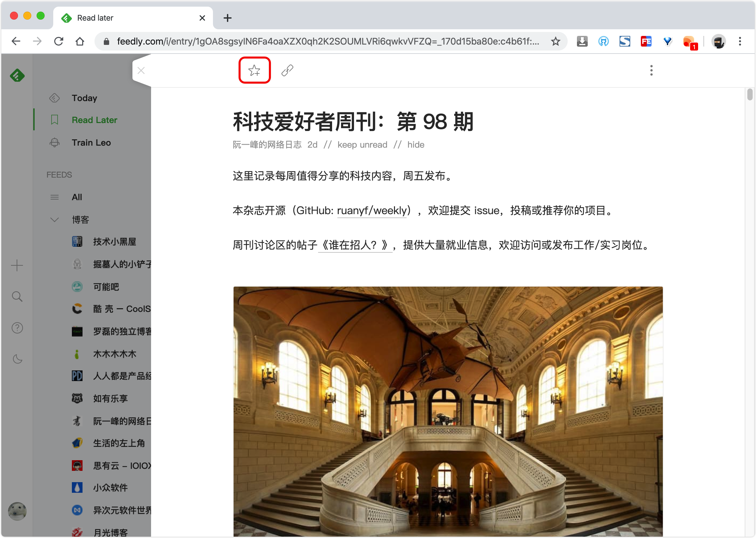Select Train Leo in the sidebar
This screenshot has height=538, width=756.
click(x=91, y=142)
